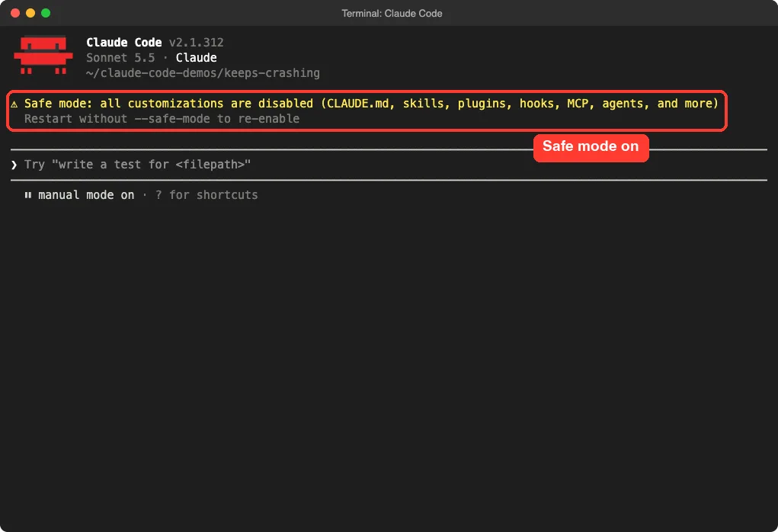The width and height of the screenshot is (778, 532).
Task: Click the version number v2.1.312
Action: tap(197, 43)
